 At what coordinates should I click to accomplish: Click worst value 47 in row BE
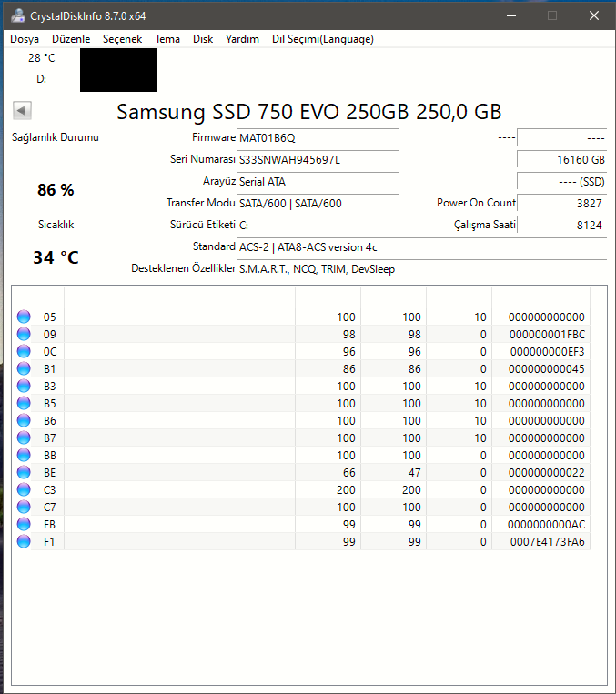pyautogui.click(x=415, y=472)
